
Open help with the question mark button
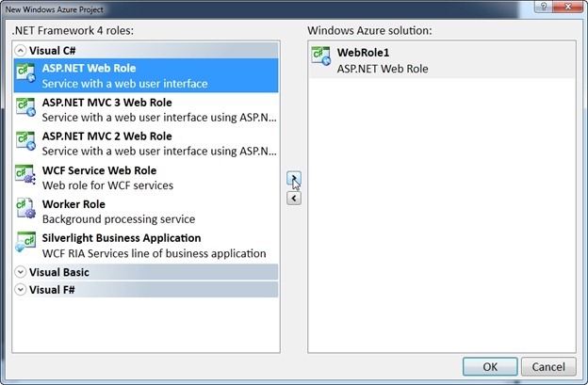pos(544,7)
